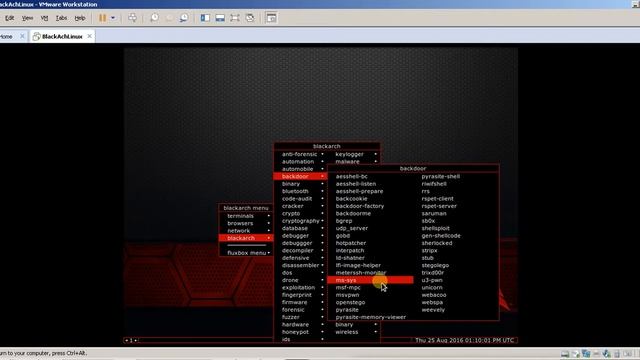640x360 pixels.
Task: Expand the keylogger submenu
Action: [x=353, y=154]
